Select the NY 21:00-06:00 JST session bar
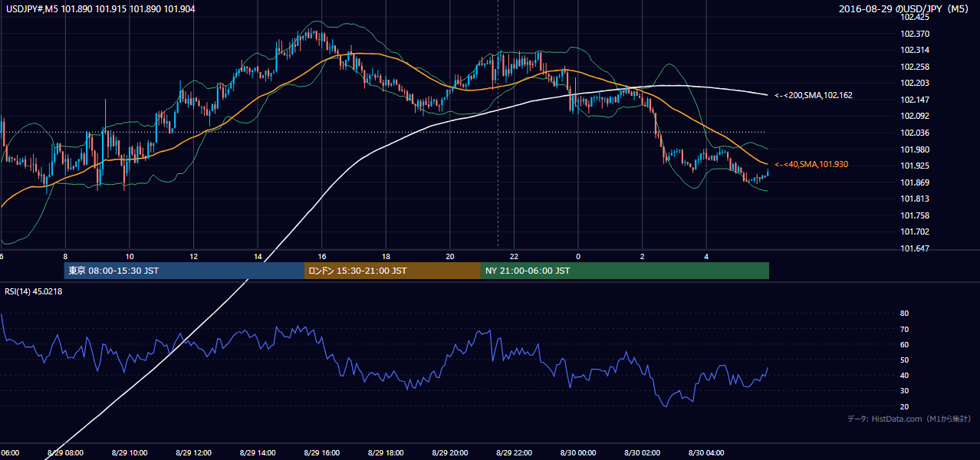Viewport: 980px width, 460px height. pos(625,271)
